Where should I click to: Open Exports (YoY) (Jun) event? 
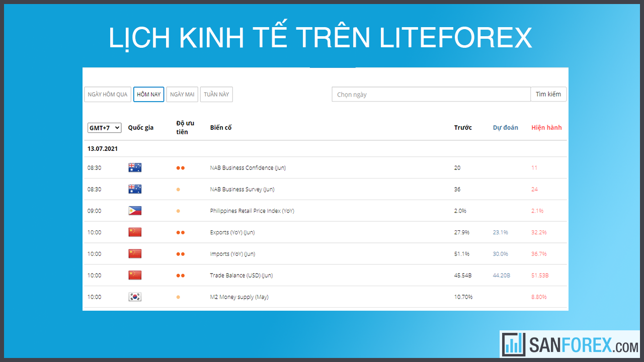(232, 233)
